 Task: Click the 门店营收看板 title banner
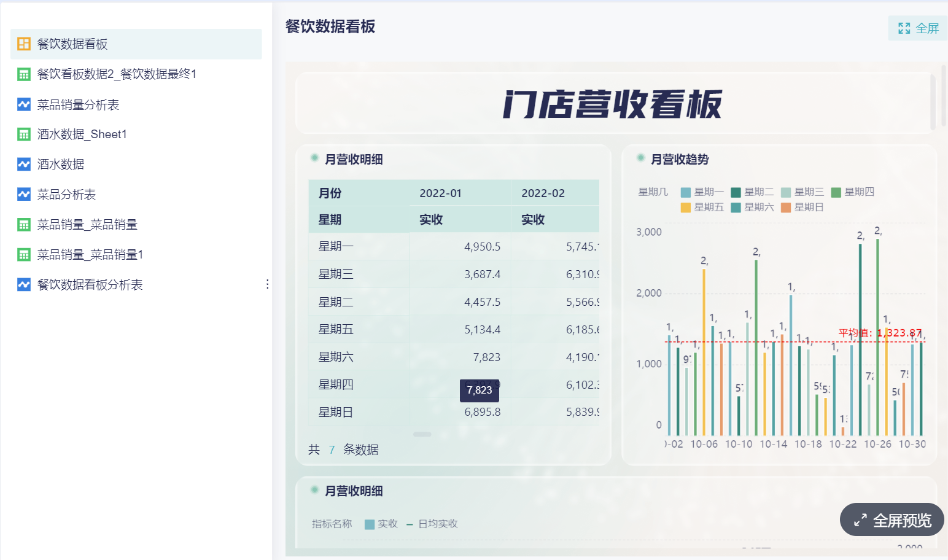(x=612, y=104)
